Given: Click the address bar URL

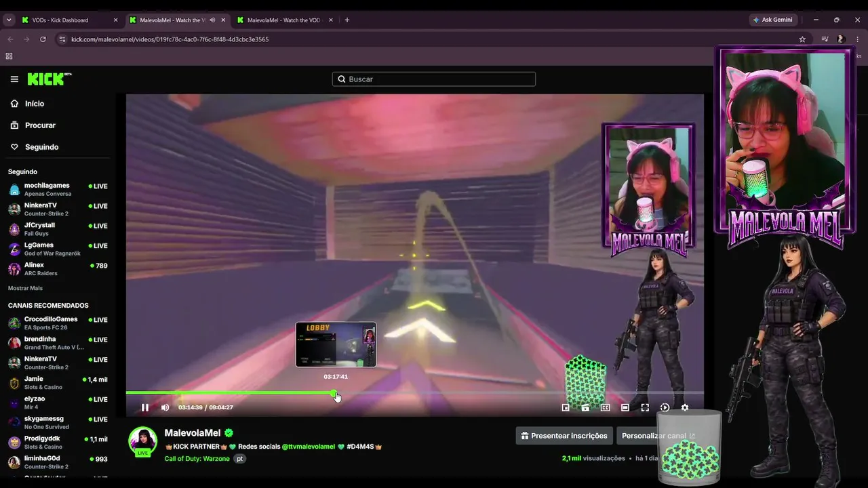Looking at the screenshot, I should (x=170, y=39).
